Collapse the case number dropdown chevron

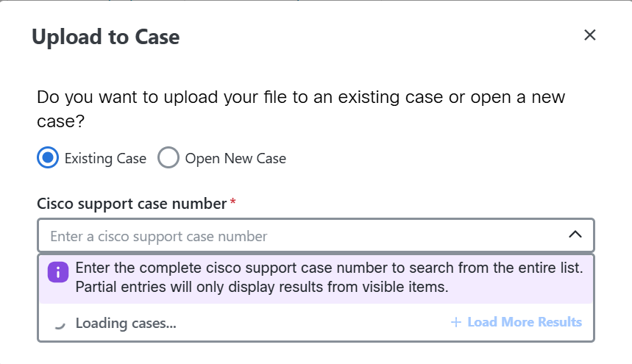click(x=575, y=235)
